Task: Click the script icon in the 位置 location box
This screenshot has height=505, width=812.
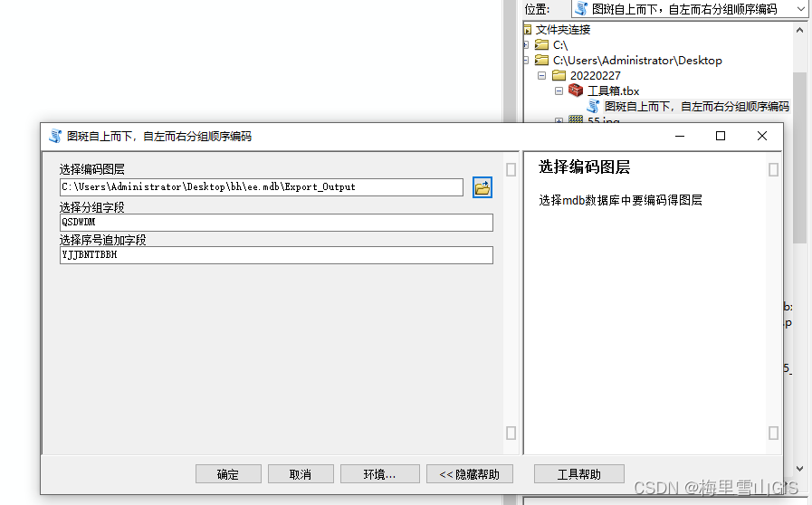Action: [x=581, y=9]
